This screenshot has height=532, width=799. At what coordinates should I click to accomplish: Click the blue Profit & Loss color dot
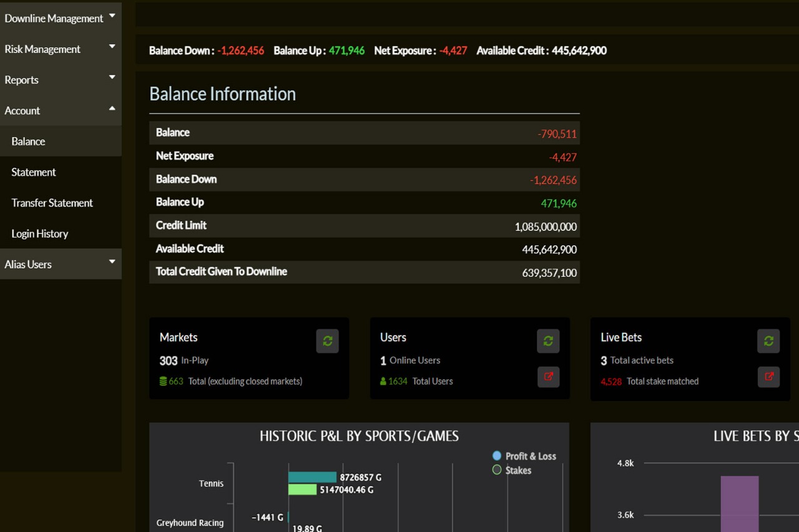(x=498, y=456)
